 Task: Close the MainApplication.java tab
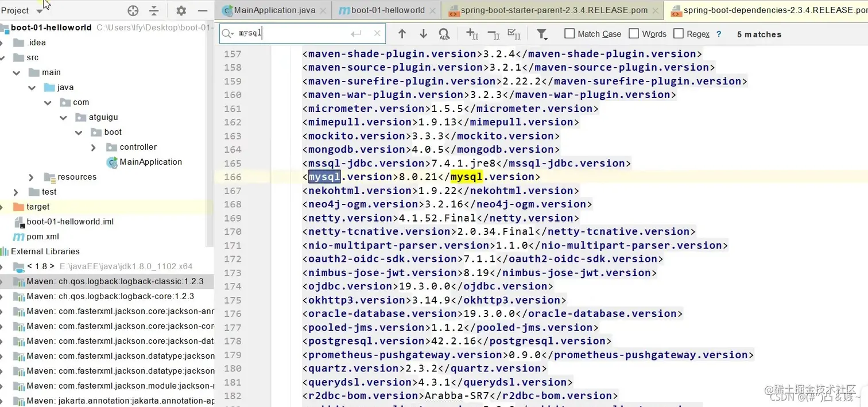(x=323, y=10)
